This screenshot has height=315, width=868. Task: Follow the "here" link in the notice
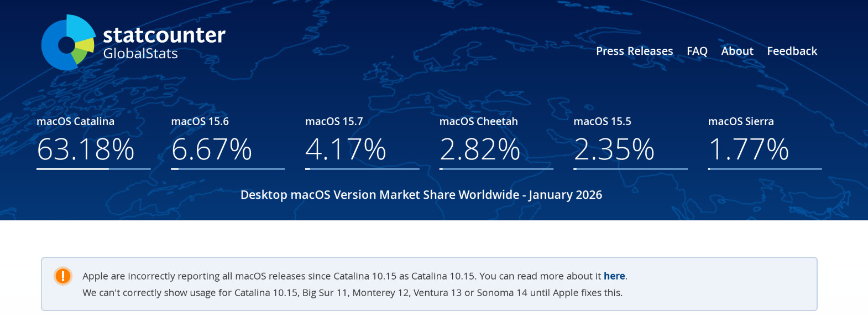pyautogui.click(x=614, y=276)
